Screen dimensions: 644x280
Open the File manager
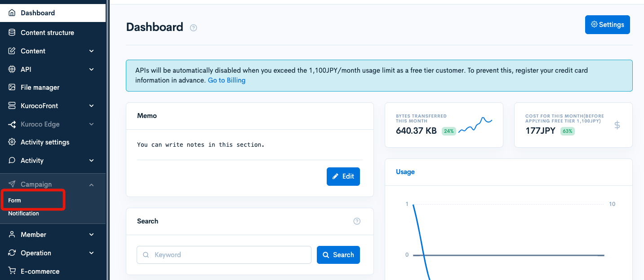tap(11, 87)
